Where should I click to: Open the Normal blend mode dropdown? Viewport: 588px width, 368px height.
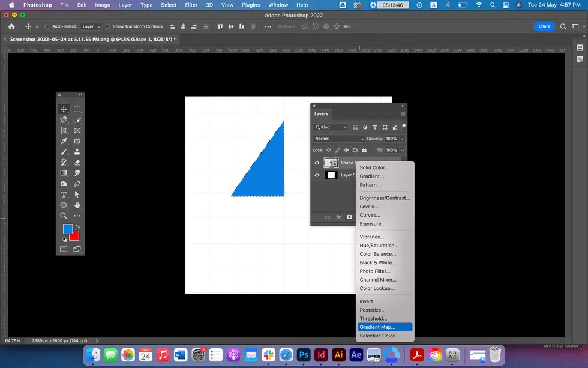click(x=339, y=139)
